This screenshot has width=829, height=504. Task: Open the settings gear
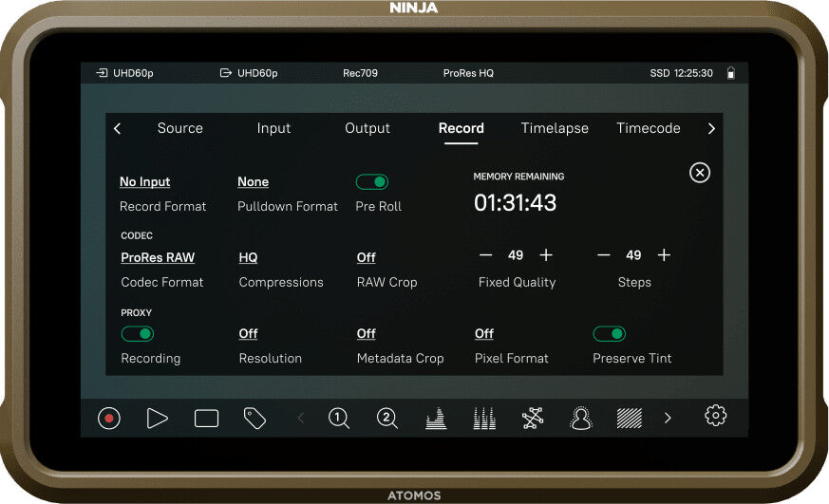[715, 416]
